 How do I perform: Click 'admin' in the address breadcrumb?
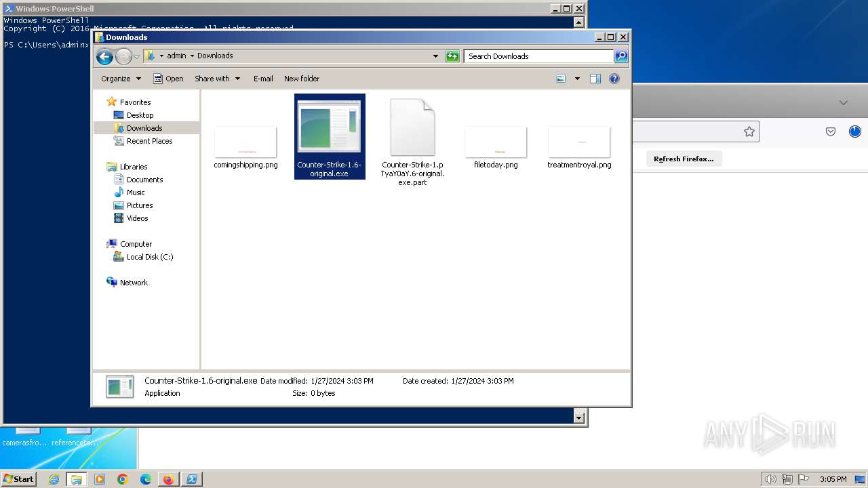pyautogui.click(x=176, y=56)
